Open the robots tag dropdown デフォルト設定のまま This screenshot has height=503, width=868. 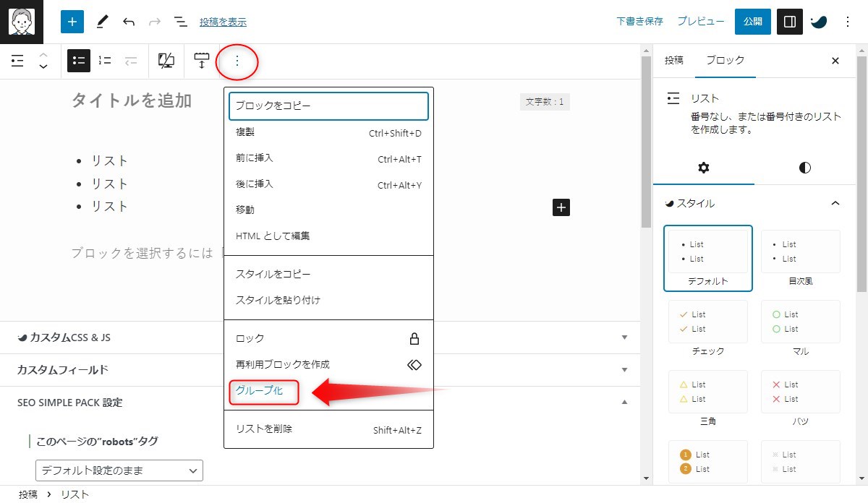[120, 470]
